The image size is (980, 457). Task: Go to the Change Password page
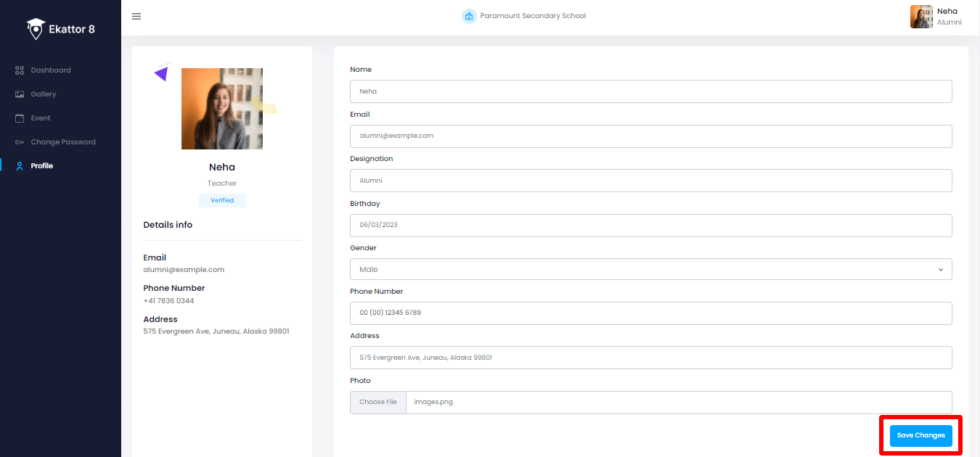pyautogui.click(x=62, y=142)
